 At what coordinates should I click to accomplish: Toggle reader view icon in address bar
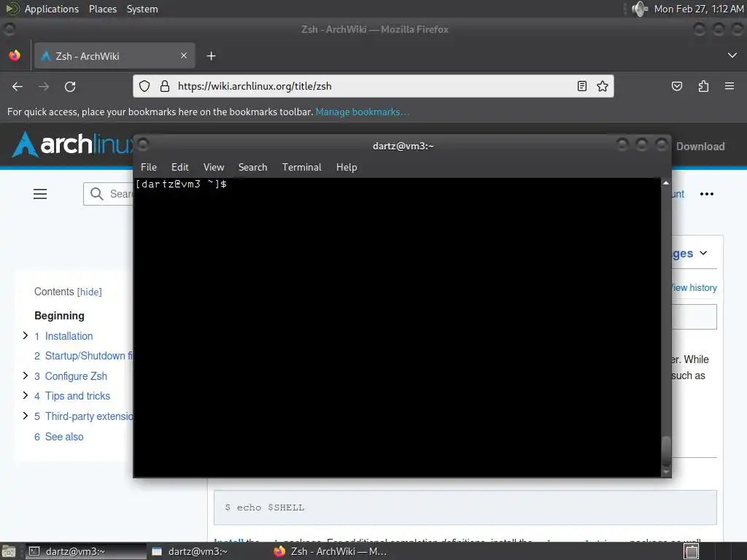point(581,86)
